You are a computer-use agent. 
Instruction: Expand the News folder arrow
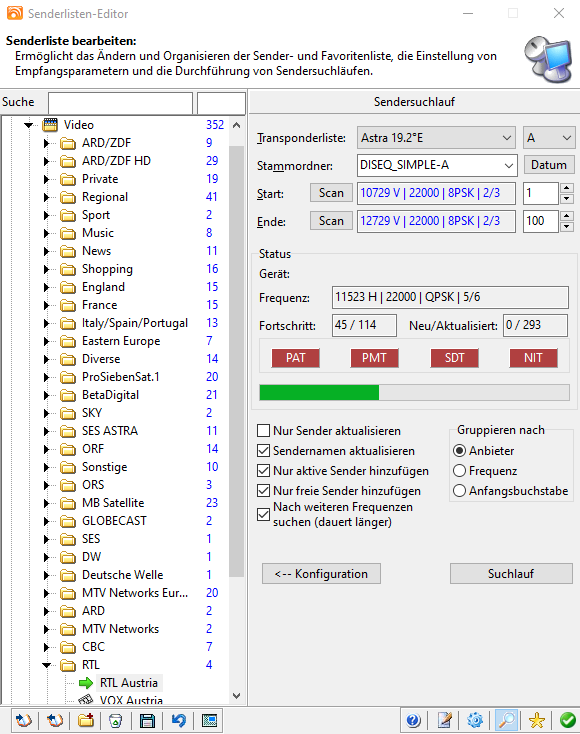click(46, 251)
